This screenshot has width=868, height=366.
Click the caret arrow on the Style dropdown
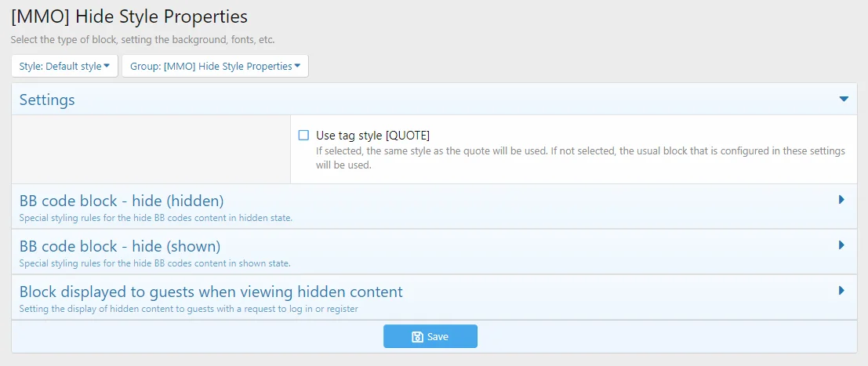tap(107, 67)
